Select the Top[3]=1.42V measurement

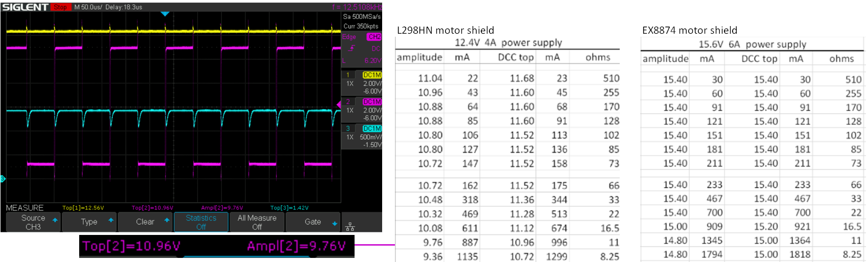point(289,208)
